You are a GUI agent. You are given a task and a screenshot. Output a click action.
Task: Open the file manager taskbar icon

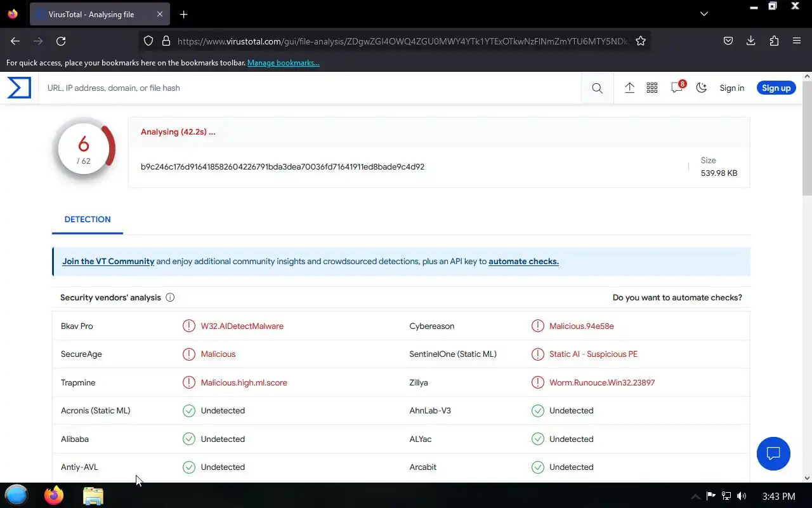tap(93, 496)
